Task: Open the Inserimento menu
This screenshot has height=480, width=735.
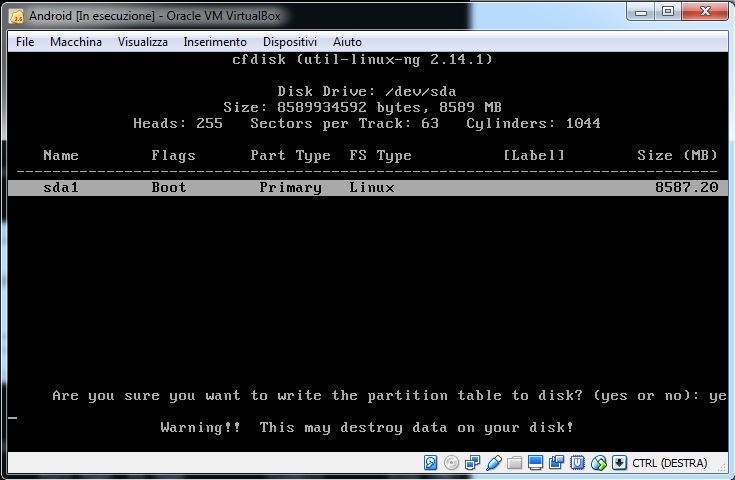Action: tap(214, 42)
